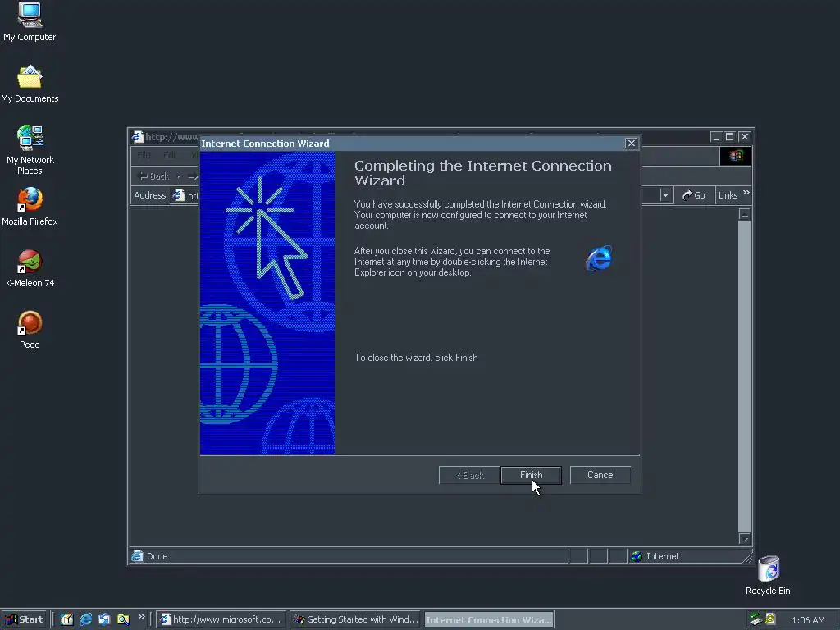Expand the Links toolbar chevron
Screen dimensions: 840x630
746,193
